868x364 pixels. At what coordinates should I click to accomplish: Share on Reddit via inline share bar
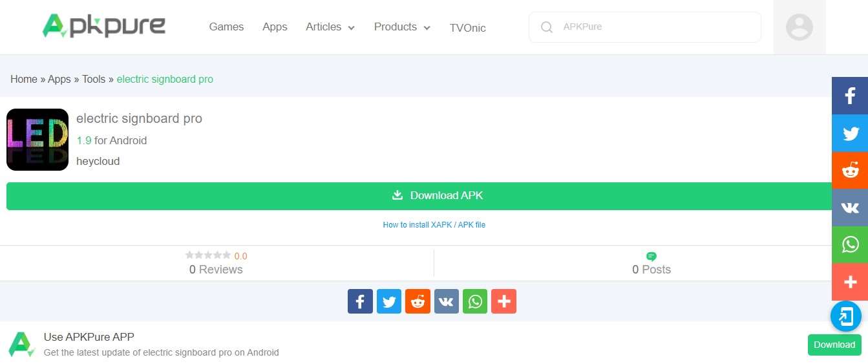coord(418,301)
